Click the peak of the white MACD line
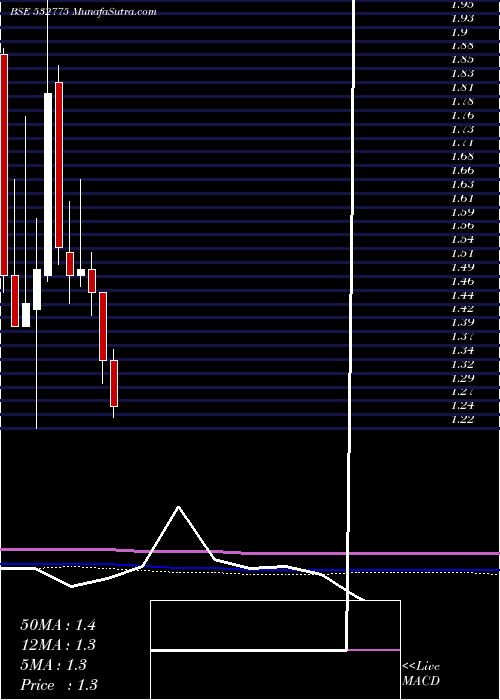The height and width of the screenshot is (700, 500). (179, 507)
